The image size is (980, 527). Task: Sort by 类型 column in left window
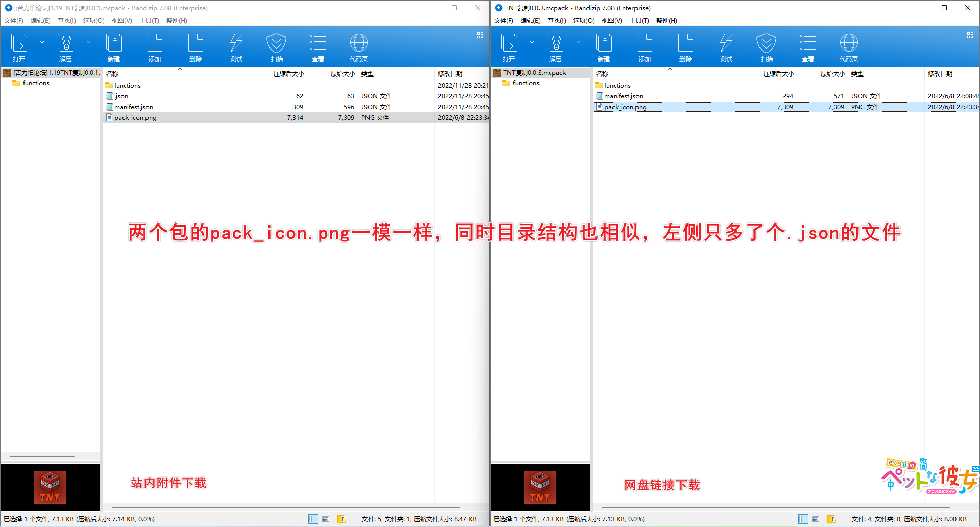pyautogui.click(x=396, y=74)
